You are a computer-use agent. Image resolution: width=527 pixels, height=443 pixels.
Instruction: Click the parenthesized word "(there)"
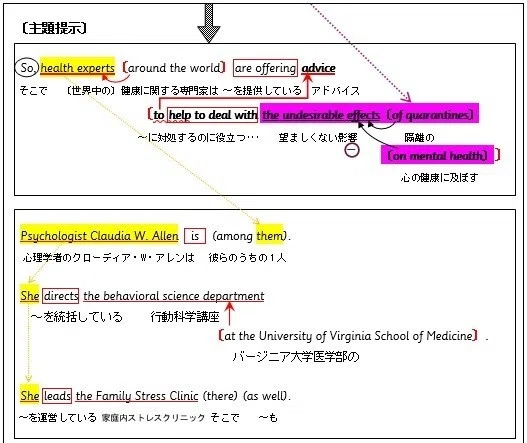pyautogui.click(x=220, y=396)
